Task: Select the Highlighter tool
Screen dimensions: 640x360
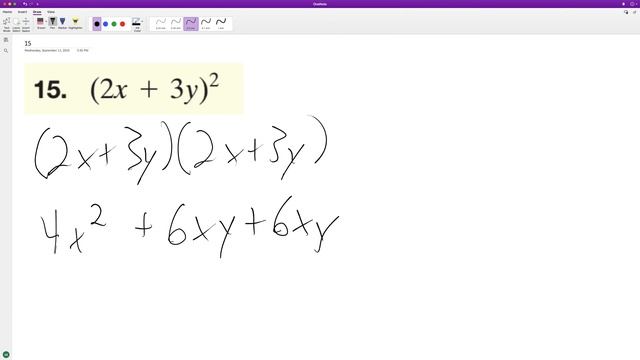Action: pos(75,23)
